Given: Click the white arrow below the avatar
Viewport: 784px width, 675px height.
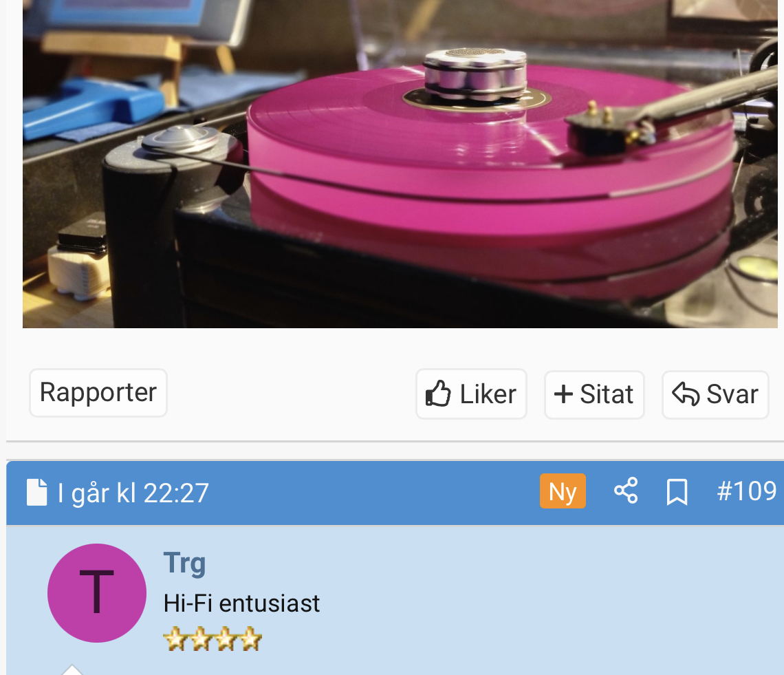Looking at the screenshot, I should click(72, 669).
